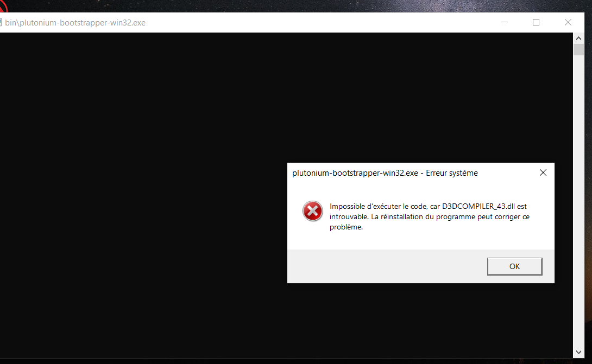Click the console scrollbar up arrow
592x364 pixels.
(578, 38)
